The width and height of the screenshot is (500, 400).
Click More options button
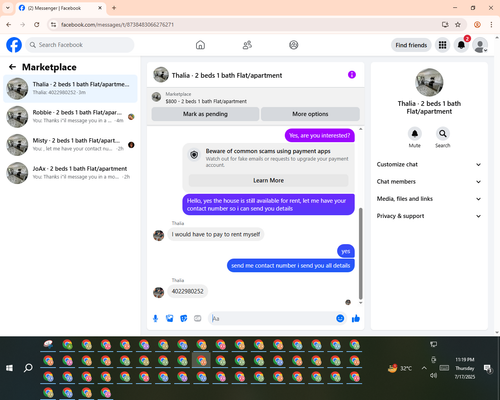tap(310, 114)
